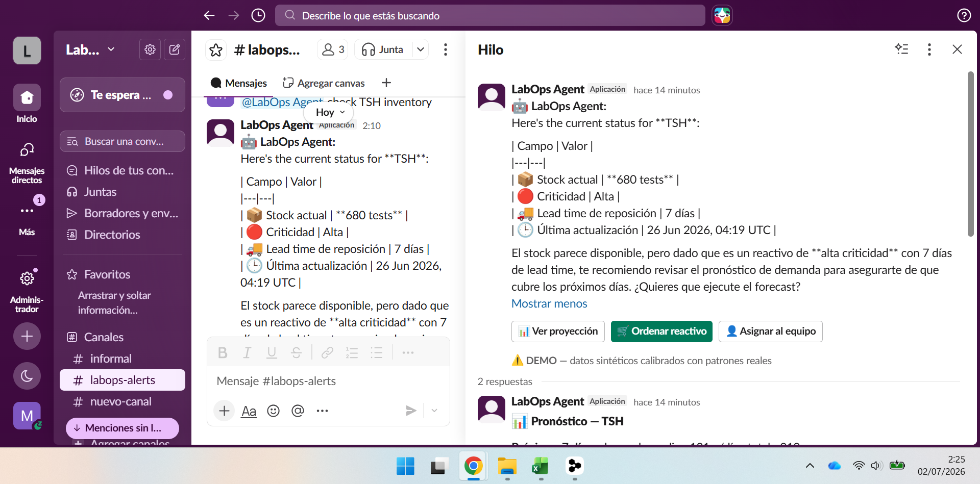Start a Junta huddle
Screen dimensions: 980x484
(383, 49)
